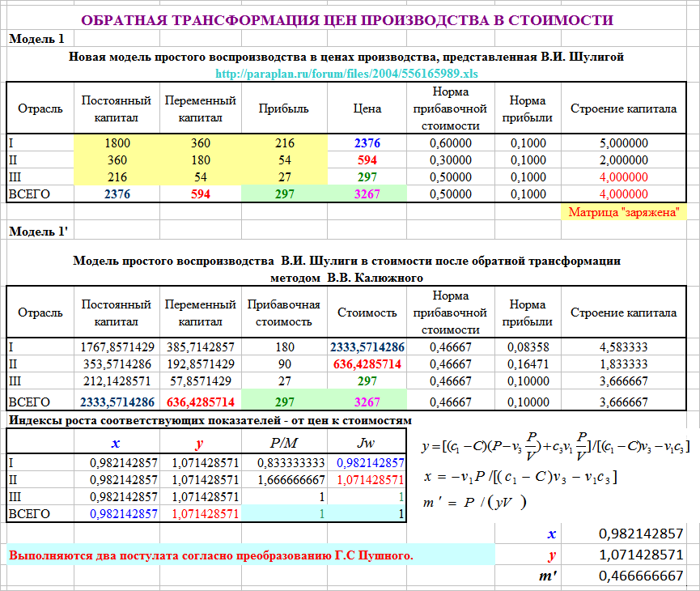Screen dimensions: 700x591
Task: Select capital structure 1,833333 cell
Action: coord(623,364)
